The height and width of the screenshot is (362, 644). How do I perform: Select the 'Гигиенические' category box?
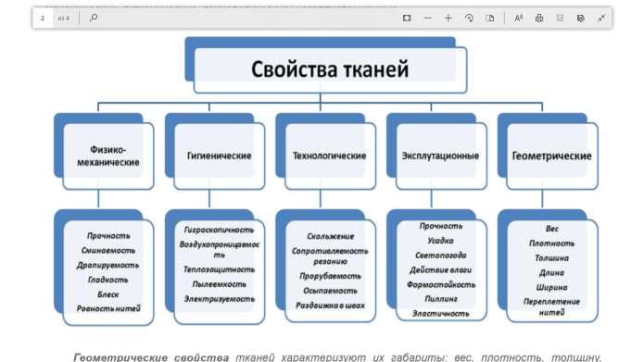(220, 156)
